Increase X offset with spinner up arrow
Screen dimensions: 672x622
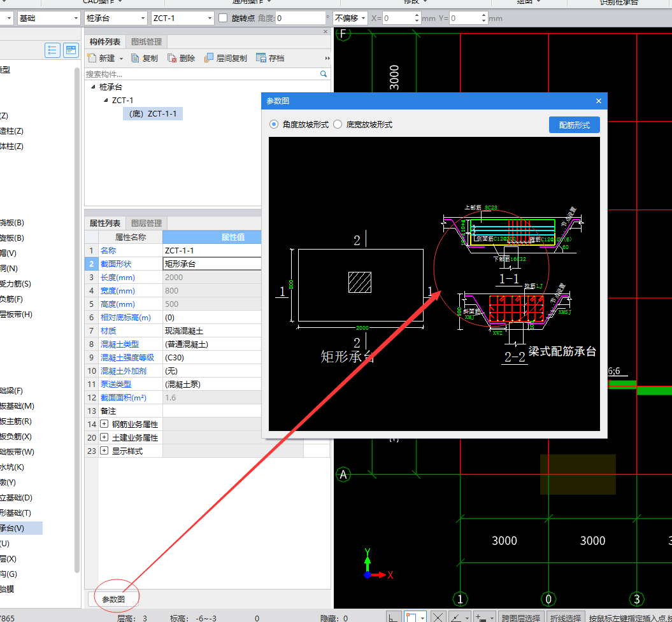click(x=417, y=15)
